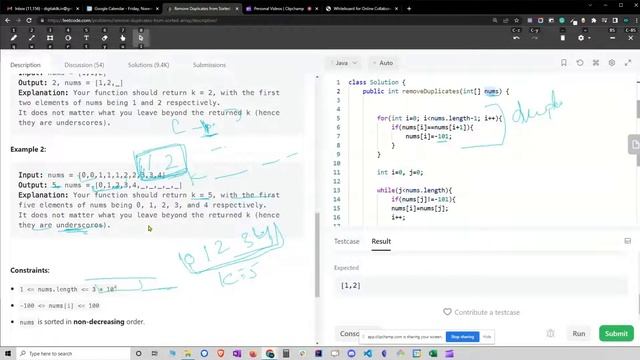Select the eraser tool
640x360 pixels.
pyautogui.click(x=104, y=38)
